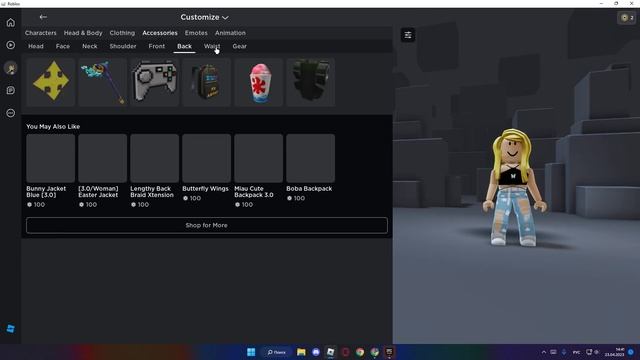Open the Robux balance indicator

(627, 18)
